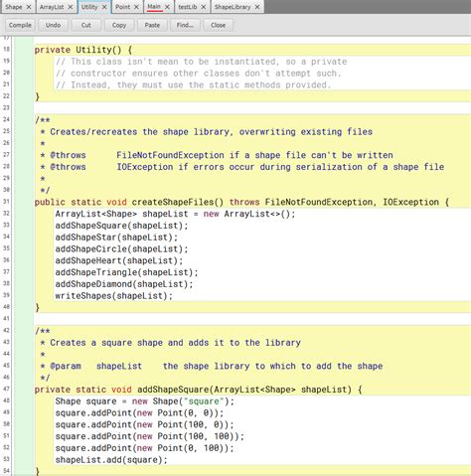Image resolution: width=471 pixels, height=476 pixels.
Task: Close the Main tab
Action: pyautogui.click(x=168, y=7)
